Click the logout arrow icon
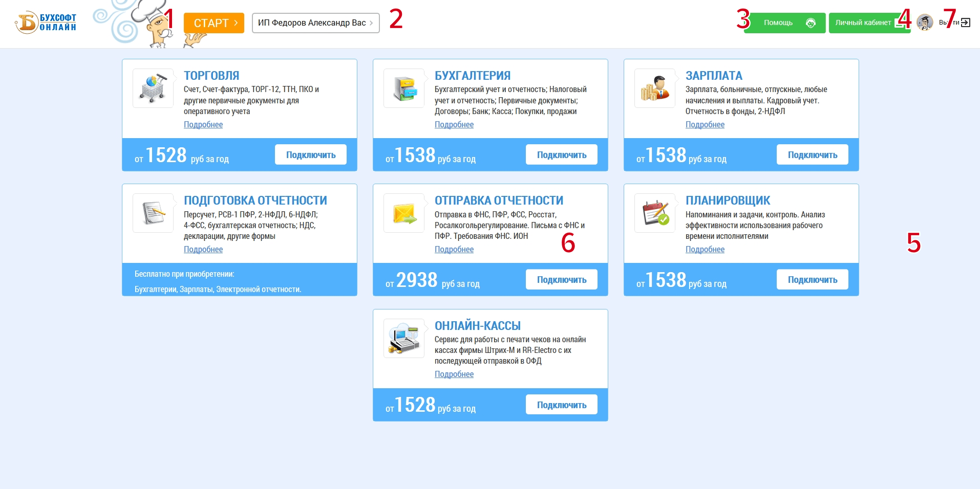This screenshot has width=980, height=489. point(966,23)
